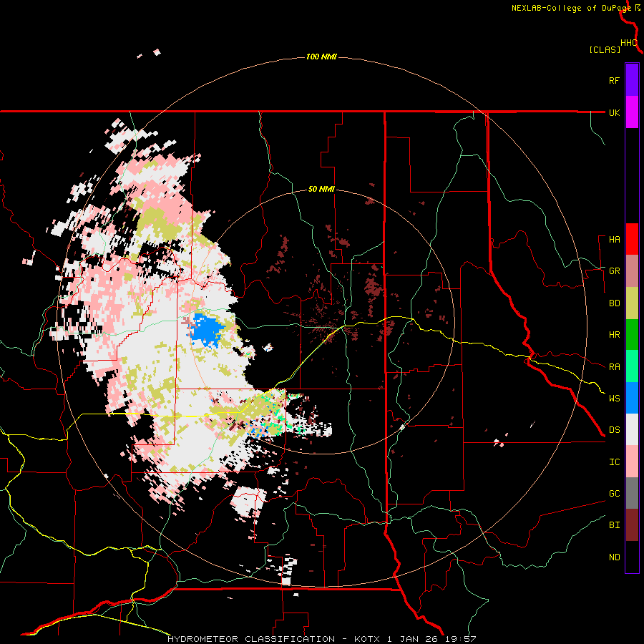Screen dimensions: 644x644
Task: Click the WS blue legend swatch
Action: [632, 398]
